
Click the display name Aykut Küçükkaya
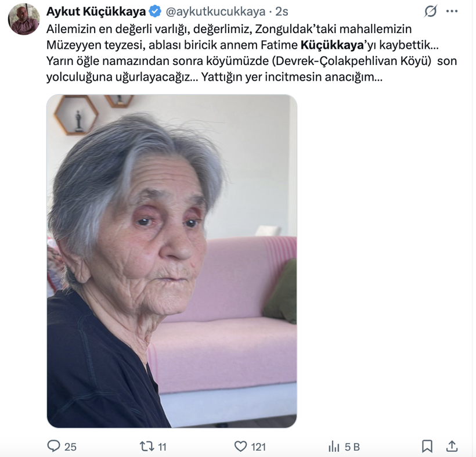pyautogui.click(x=96, y=12)
